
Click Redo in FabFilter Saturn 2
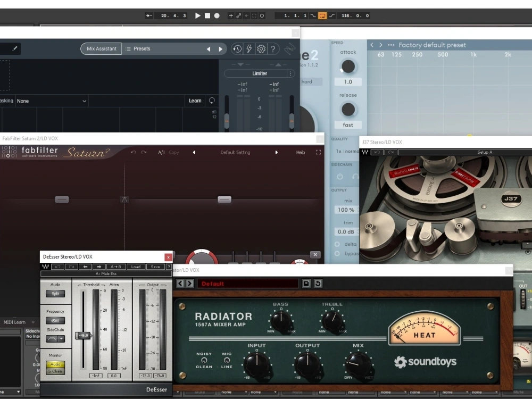coord(144,152)
